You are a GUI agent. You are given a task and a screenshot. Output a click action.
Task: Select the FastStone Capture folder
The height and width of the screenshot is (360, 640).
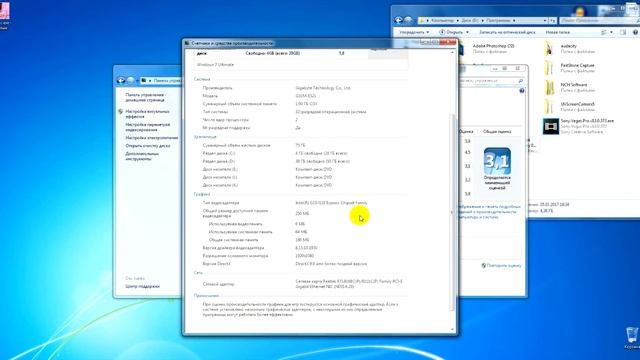click(569, 68)
